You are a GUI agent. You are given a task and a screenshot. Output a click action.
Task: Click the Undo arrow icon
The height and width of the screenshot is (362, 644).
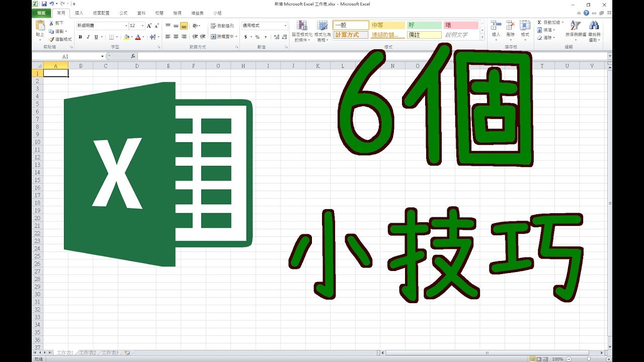point(52,4)
